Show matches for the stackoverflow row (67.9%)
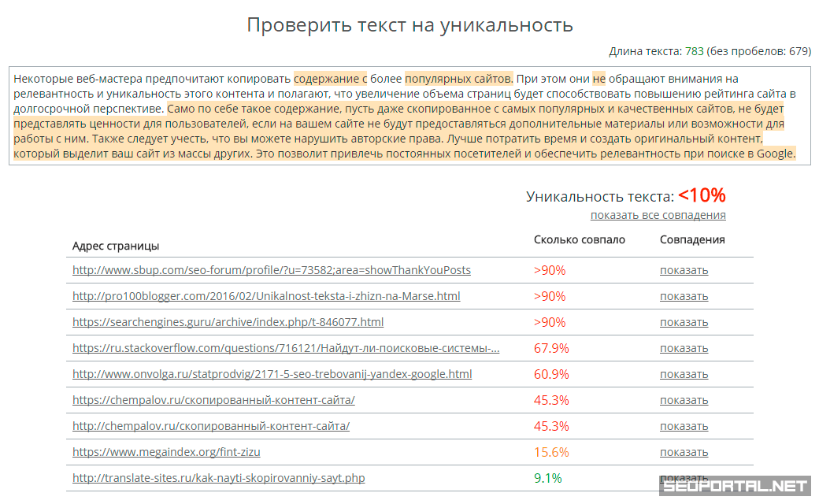 (684, 348)
